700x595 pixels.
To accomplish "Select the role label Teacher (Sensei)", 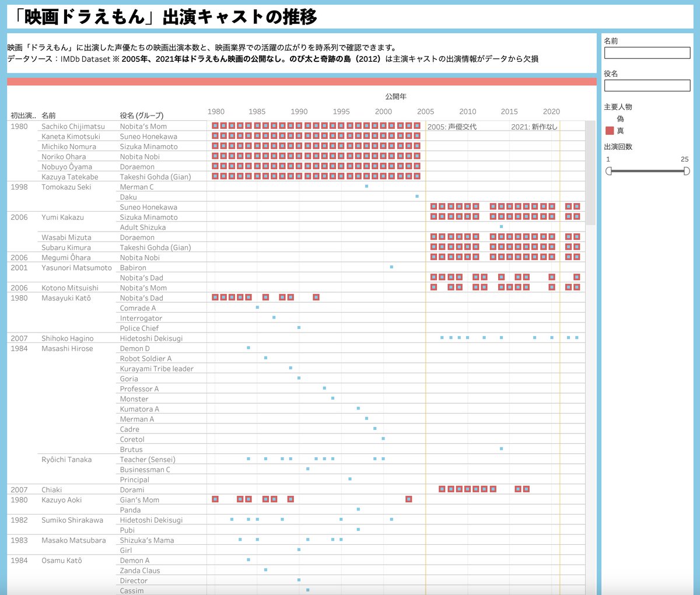I will click(148, 460).
